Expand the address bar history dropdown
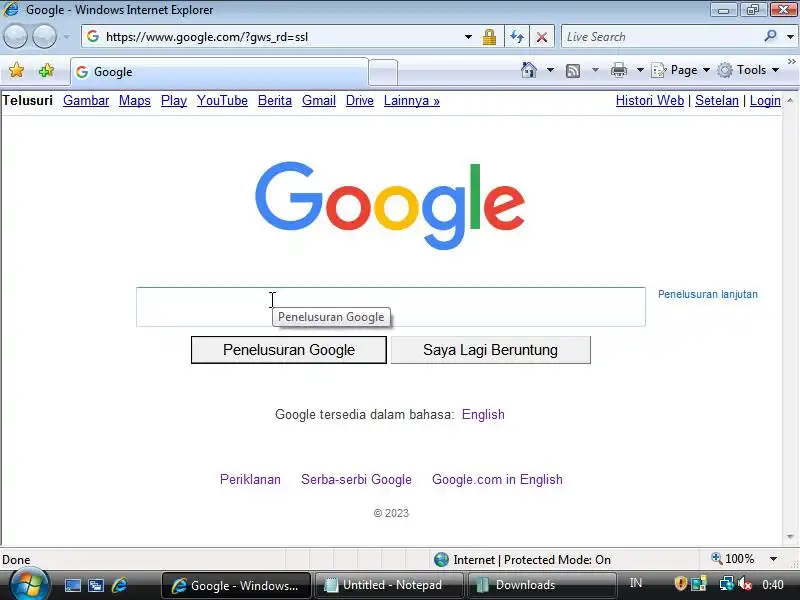The height and width of the screenshot is (600, 800). tap(468, 37)
